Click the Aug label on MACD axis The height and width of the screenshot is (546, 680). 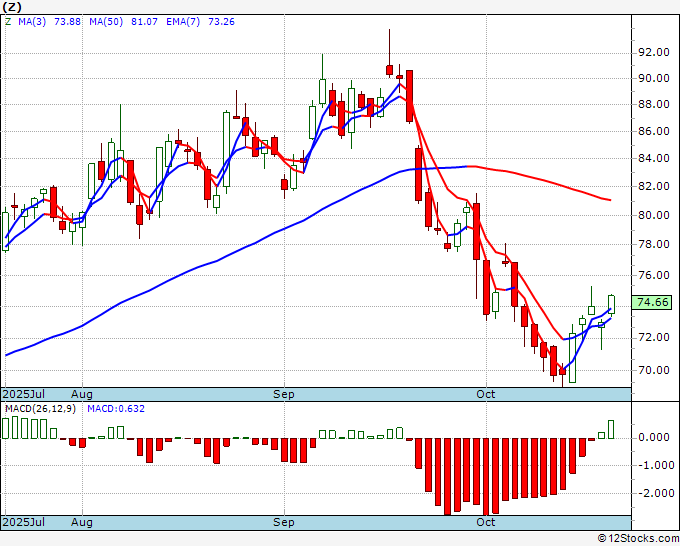(x=82, y=522)
